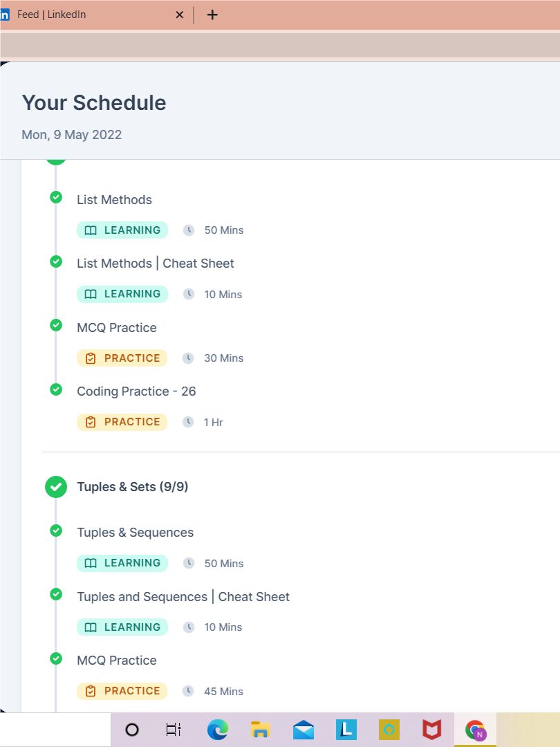Screen dimensions: 560x747
Task: Click the green check beside Tuples & Sequences
Action: click(56, 531)
